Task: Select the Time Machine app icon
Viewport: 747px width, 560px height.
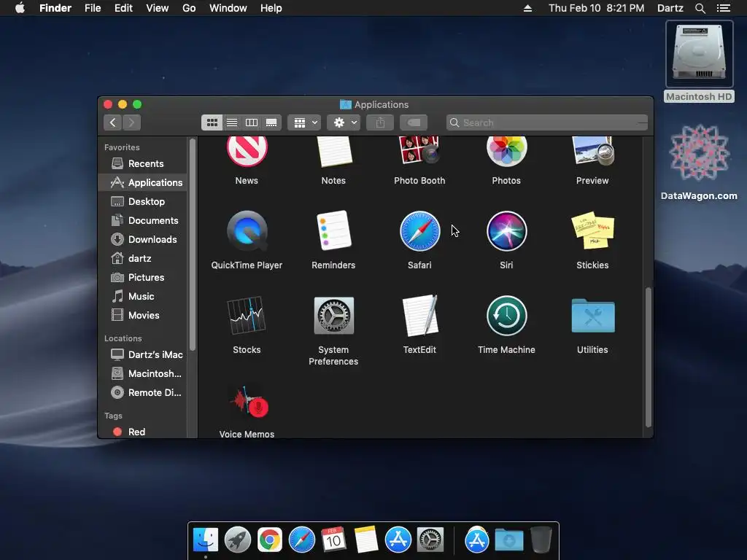Action: [x=506, y=316]
